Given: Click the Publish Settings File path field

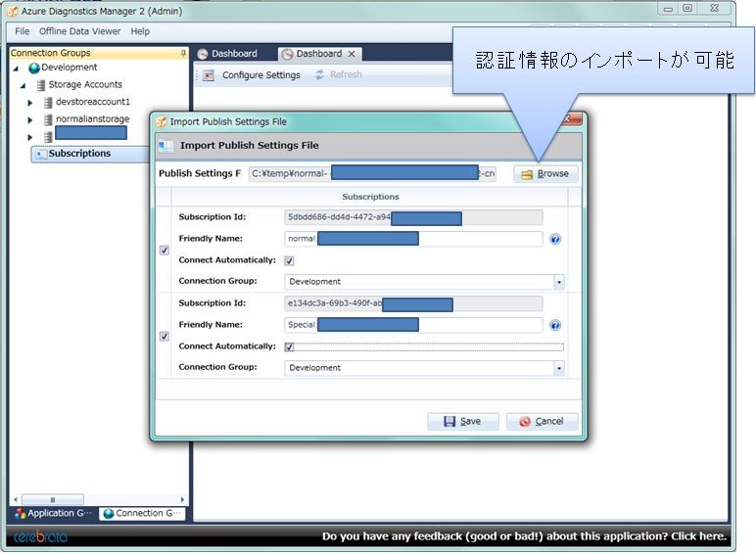Looking at the screenshot, I should 372,173.
